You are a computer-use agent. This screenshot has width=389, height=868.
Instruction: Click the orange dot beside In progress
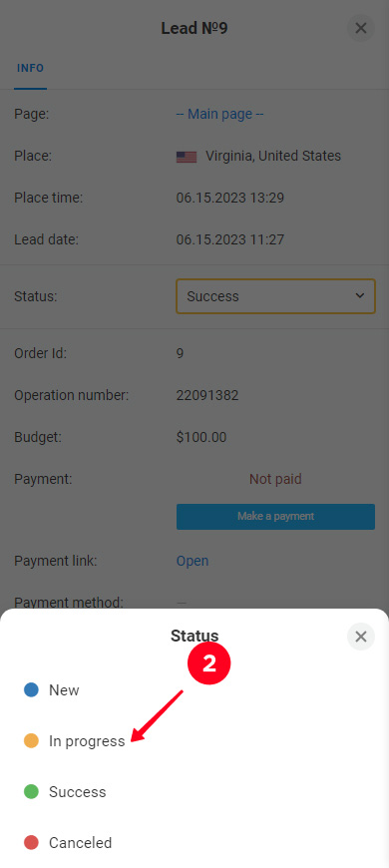(31, 740)
